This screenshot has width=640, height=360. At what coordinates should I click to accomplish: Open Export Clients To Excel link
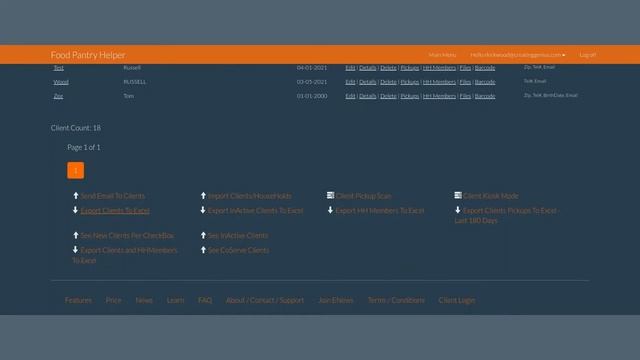point(115,211)
